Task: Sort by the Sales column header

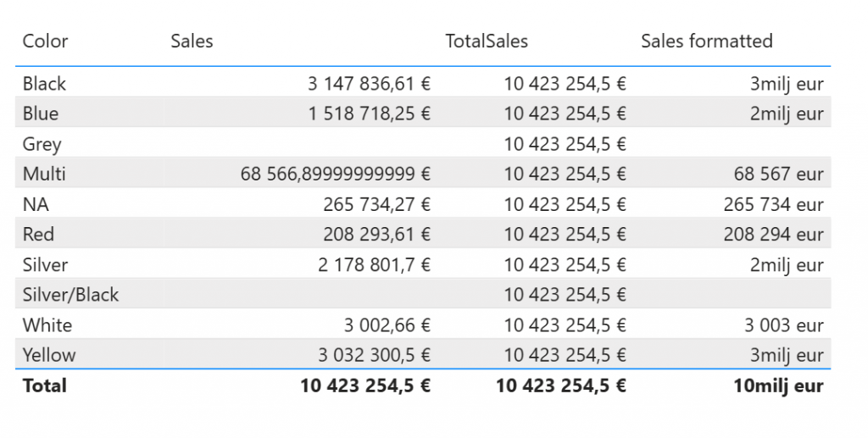Action: pos(192,41)
